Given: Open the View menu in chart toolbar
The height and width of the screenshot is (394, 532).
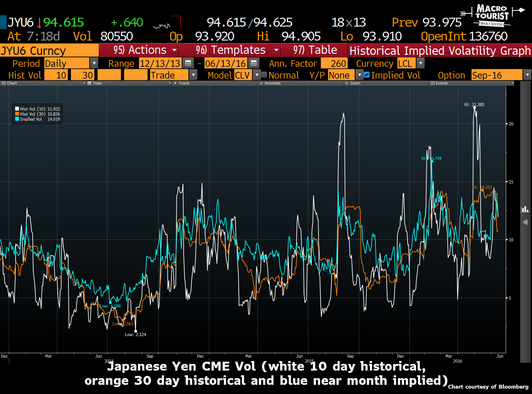Looking at the screenshot, I should coord(129,83).
